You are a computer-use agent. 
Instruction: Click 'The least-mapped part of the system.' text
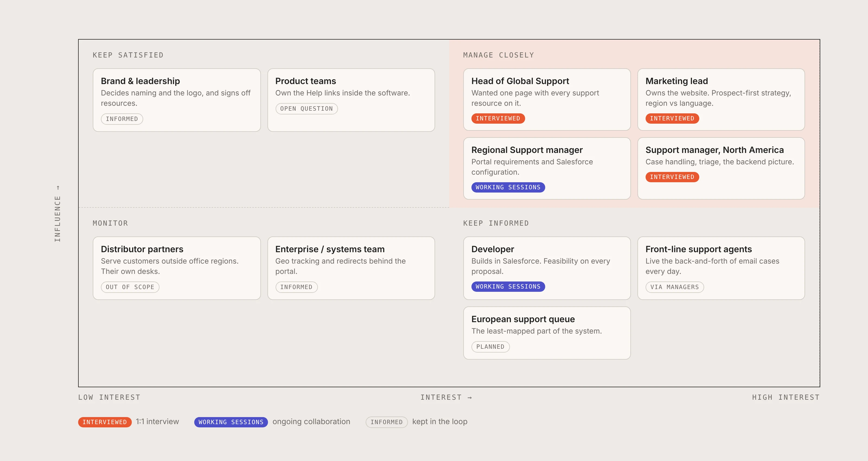pyautogui.click(x=537, y=331)
